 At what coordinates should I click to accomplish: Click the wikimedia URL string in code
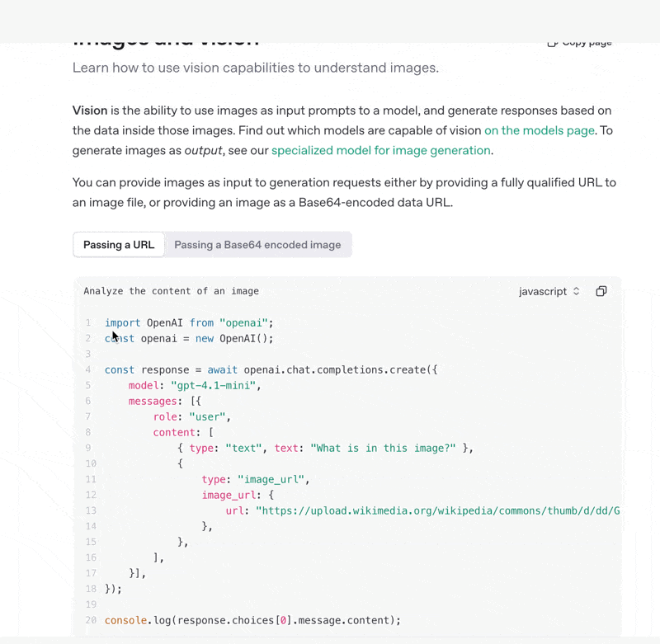(x=438, y=510)
